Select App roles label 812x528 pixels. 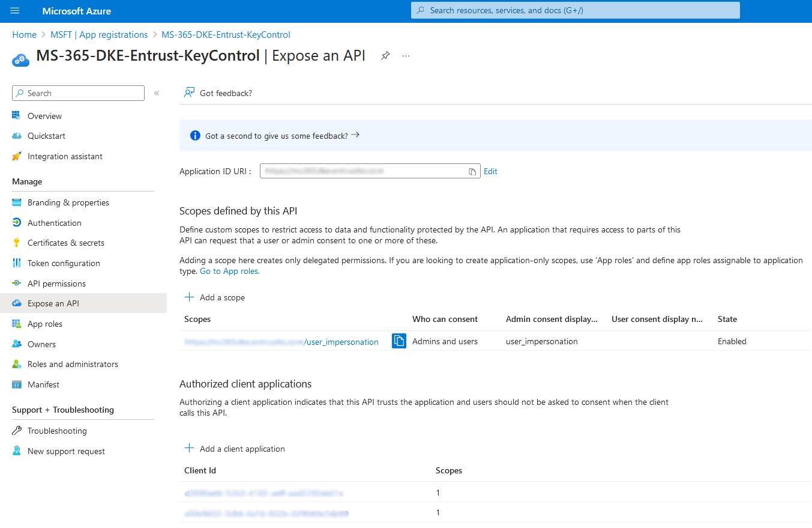45,324
